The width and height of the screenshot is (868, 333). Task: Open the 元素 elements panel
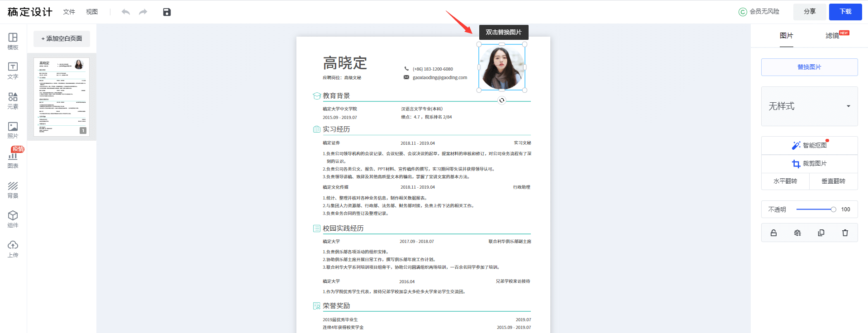pyautogui.click(x=13, y=100)
